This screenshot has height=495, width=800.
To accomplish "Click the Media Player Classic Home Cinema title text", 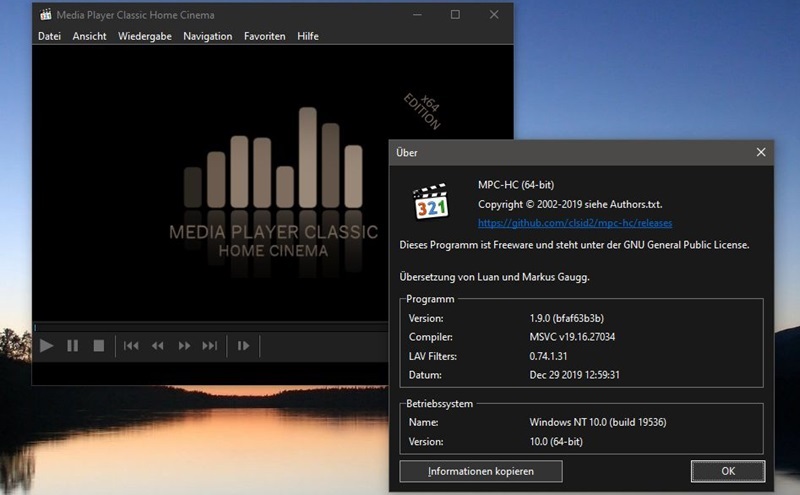I will point(135,15).
